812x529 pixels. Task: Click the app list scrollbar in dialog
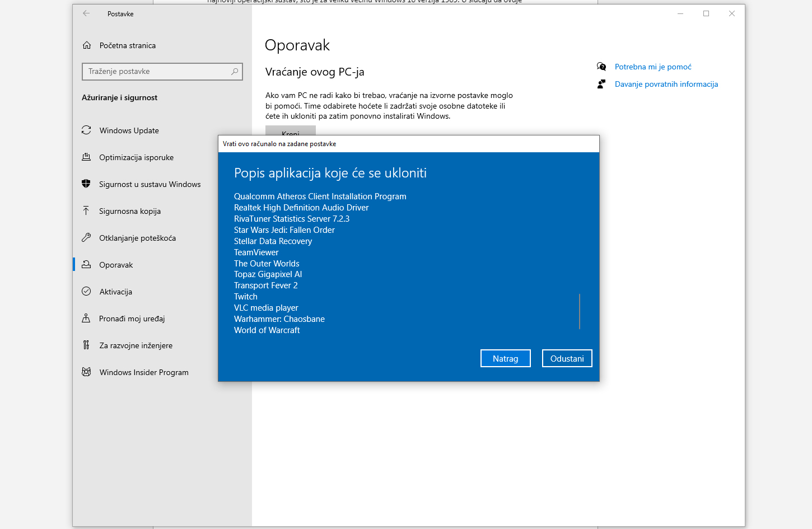point(580,311)
